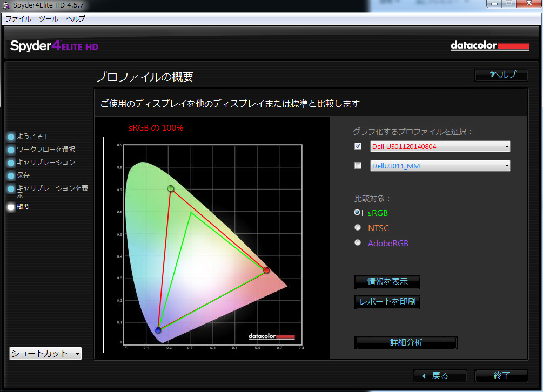Click the red gamut vertex marker on the diagram
The height and width of the screenshot is (392, 543).
[x=266, y=270]
